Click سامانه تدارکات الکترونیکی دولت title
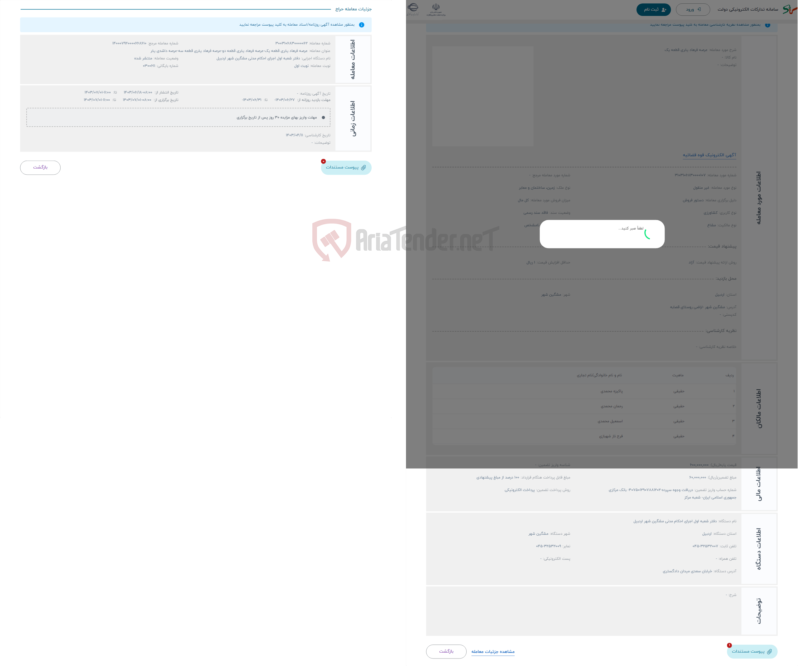 [x=748, y=10]
